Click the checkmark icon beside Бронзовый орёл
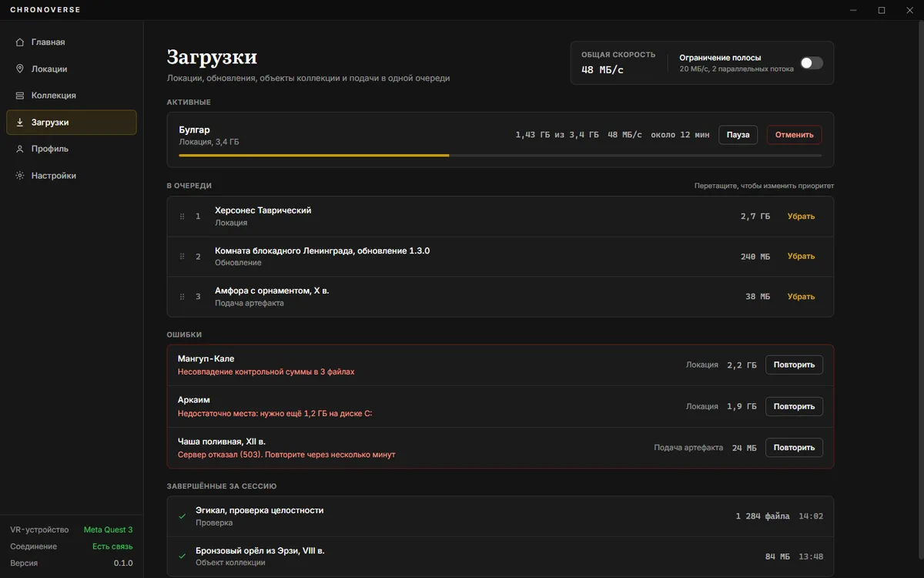Screen dimensions: 924x578 pyautogui.click(x=182, y=556)
